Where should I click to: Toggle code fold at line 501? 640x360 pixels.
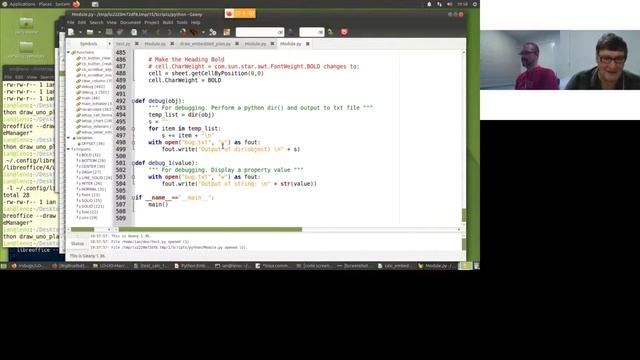pos(133,163)
